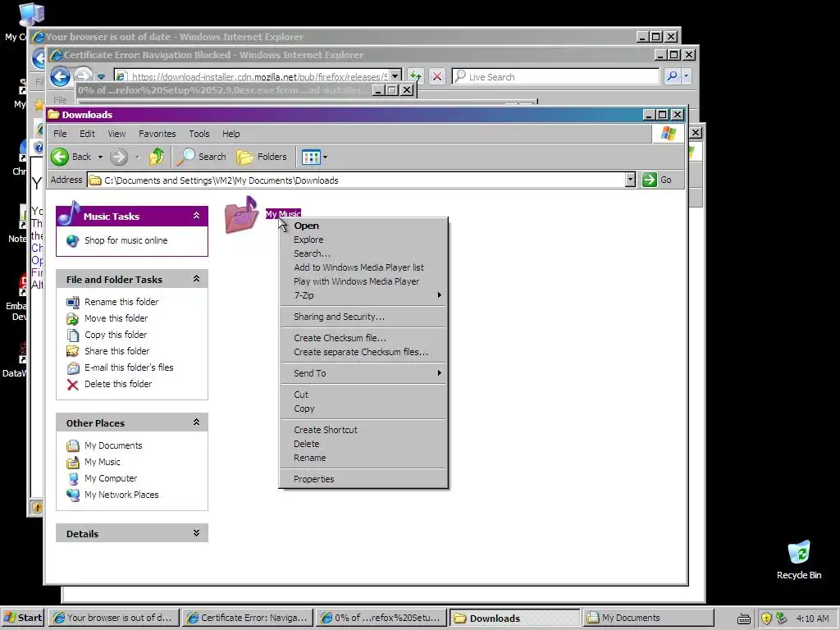Click the green Go button
Image resolution: width=840 pixels, height=630 pixels.
click(x=657, y=180)
